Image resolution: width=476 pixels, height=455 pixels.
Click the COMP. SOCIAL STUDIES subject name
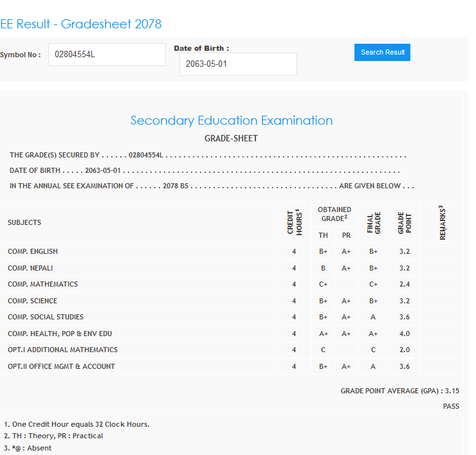46,317
